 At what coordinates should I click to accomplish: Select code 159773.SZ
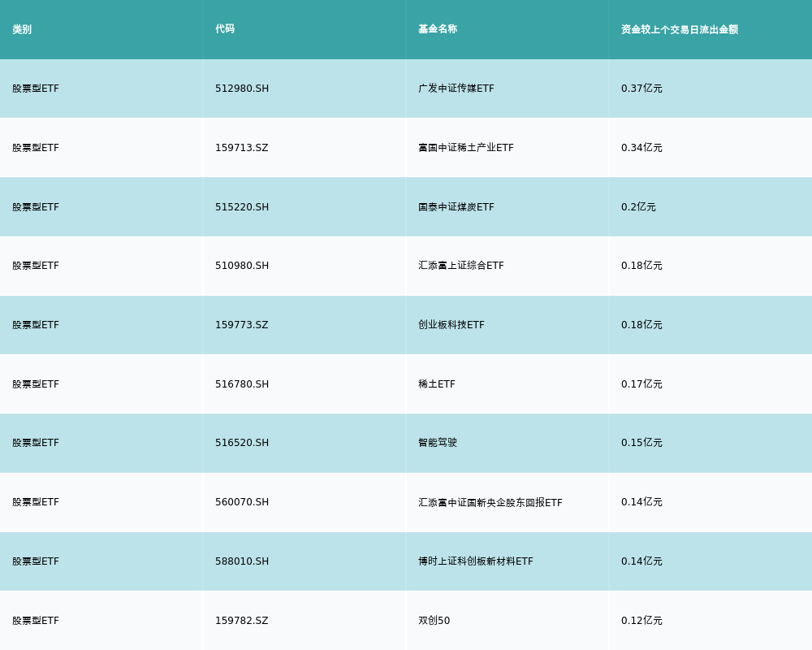tap(242, 325)
